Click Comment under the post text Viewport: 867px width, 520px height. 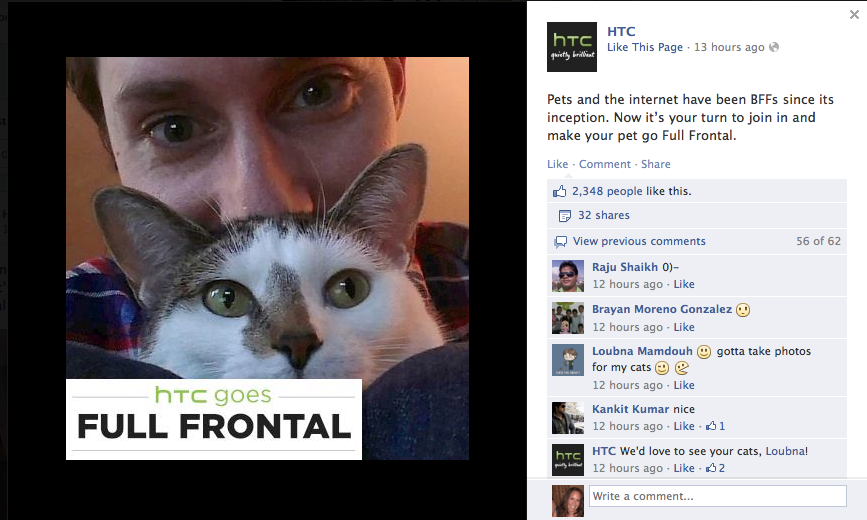(605, 164)
